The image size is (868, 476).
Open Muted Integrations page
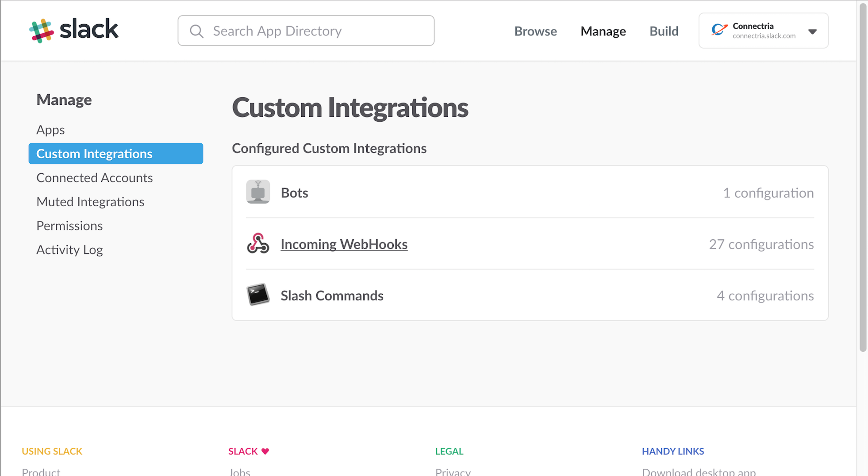point(90,202)
